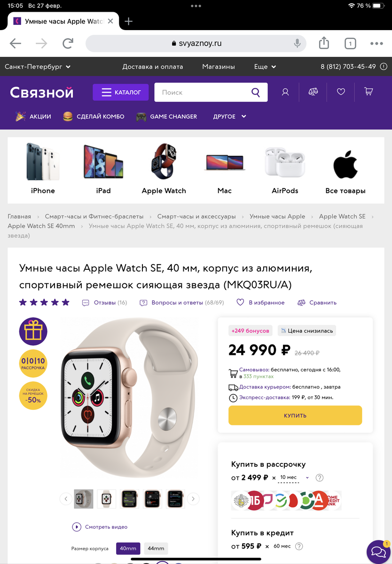The width and height of the screenshot is (392, 564).
Task: Tap the microphone icon in address bar
Action: [x=297, y=43]
